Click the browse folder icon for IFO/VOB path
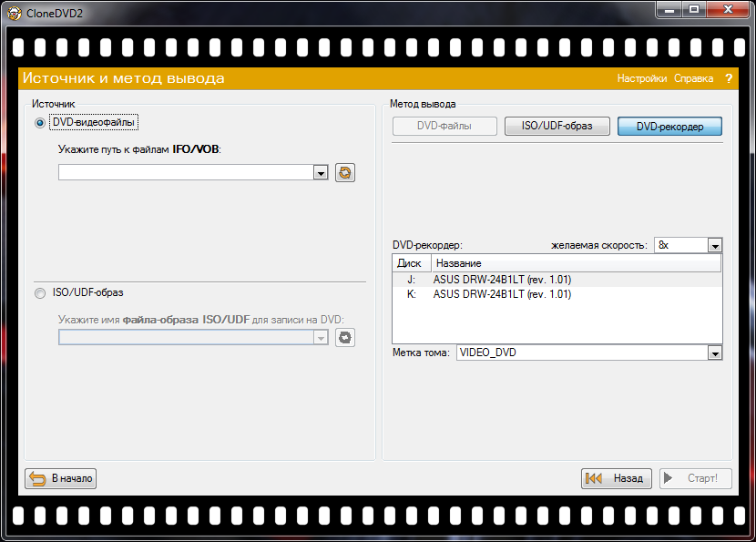Viewport: 756px width, 542px height. (344, 173)
